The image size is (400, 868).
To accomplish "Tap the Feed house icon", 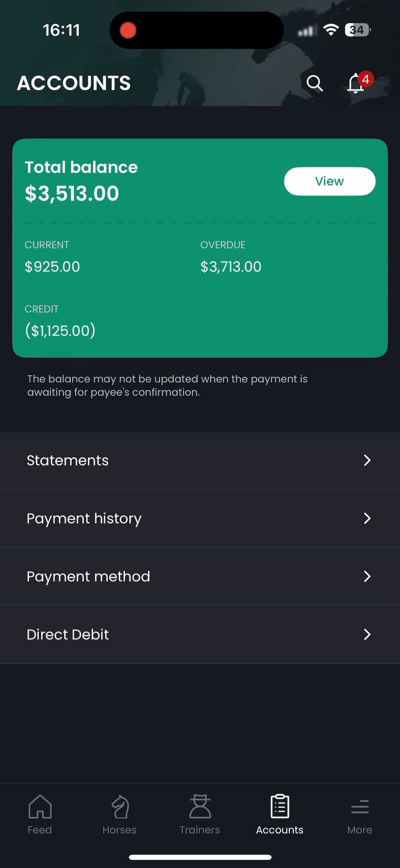I will click(x=40, y=807).
